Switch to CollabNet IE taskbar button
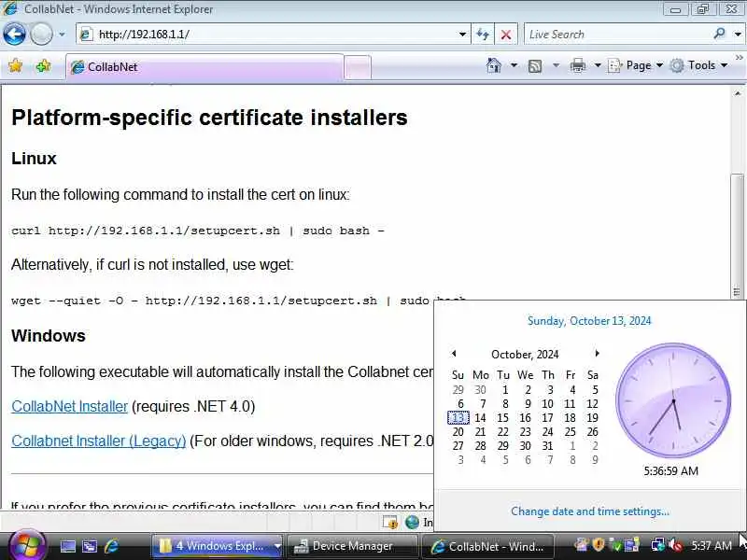Image resolution: width=747 pixels, height=560 pixels. 487,546
